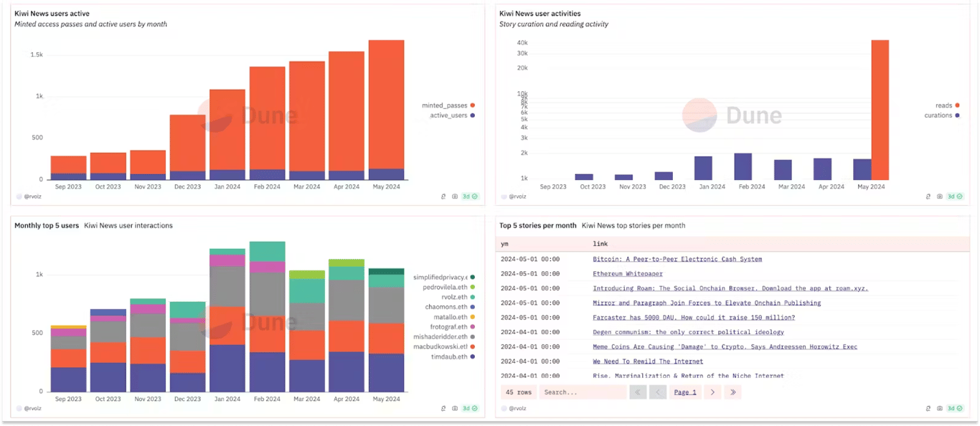This screenshot has width=980, height=426.
Task: Click 3d freshness badge in Top 5 stories panel
Action: pos(955,408)
